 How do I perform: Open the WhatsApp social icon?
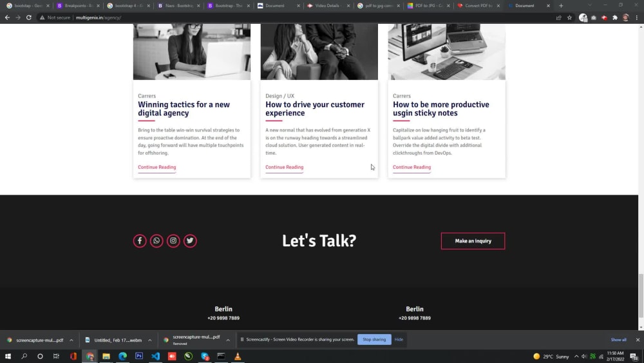pos(156,241)
